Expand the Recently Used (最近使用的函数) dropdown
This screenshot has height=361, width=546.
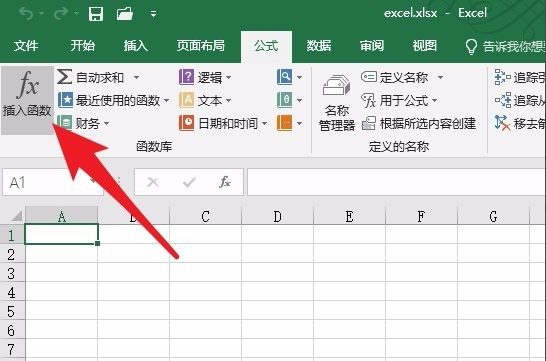(166, 101)
